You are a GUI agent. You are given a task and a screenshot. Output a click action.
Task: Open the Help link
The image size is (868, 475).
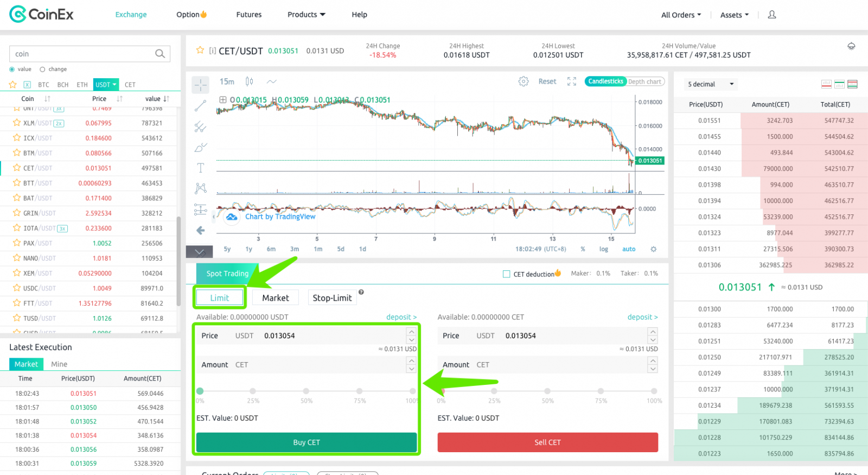(359, 15)
